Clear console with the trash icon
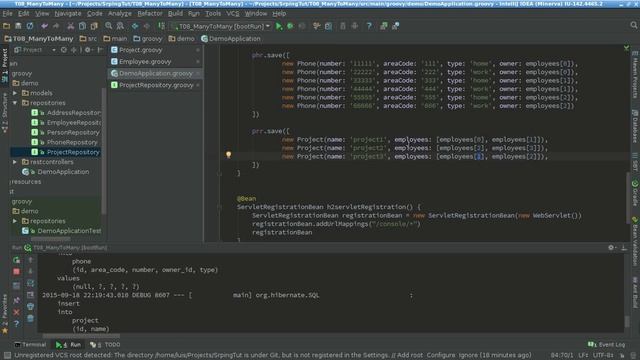The image size is (640, 360). click(30, 318)
